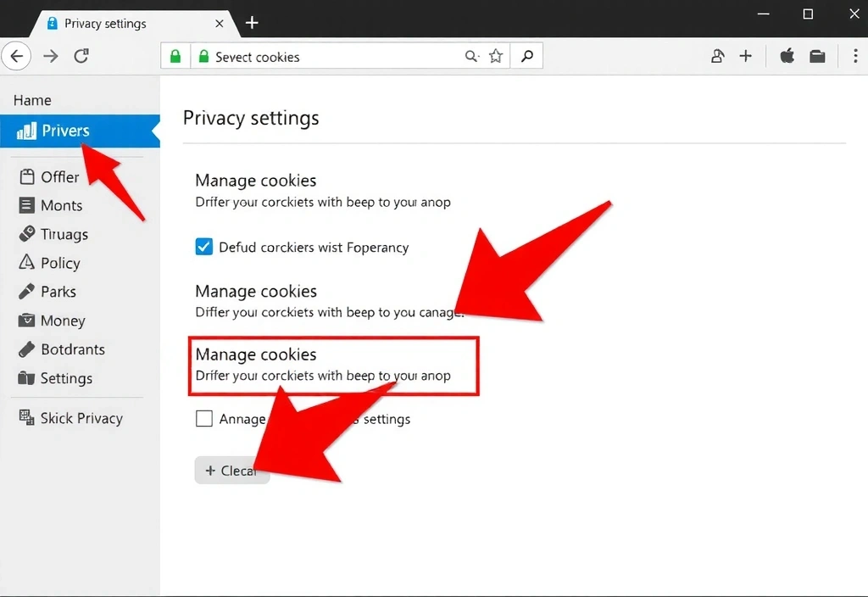The width and height of the screenshot is (868, 597).
Task: Click the Skick Privacy icon
Action: [x=25, y=417]
